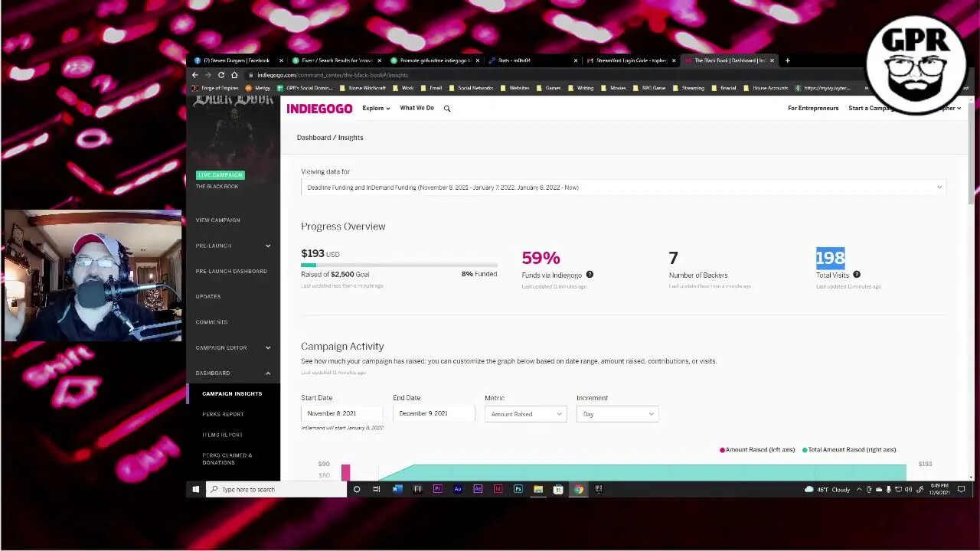
Task: Expand the Pre-Launch sidebar section
Action: (x=234, y=246)
